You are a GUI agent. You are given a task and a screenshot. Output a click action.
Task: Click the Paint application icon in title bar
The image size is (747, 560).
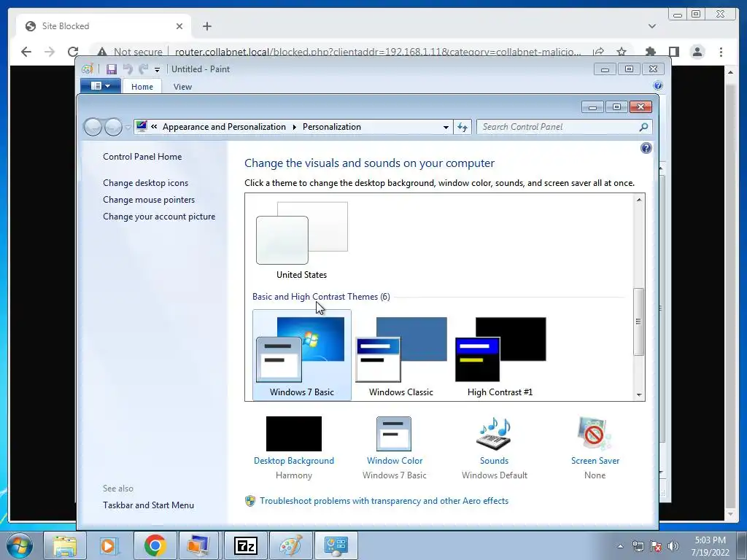coord(88,69)
